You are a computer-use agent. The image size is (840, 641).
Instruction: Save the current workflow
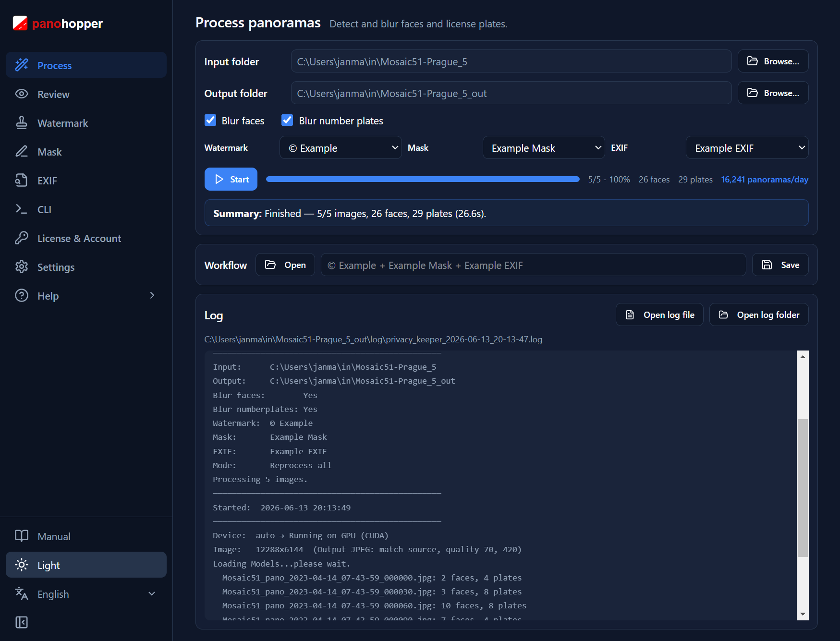[x=780, y=265]
